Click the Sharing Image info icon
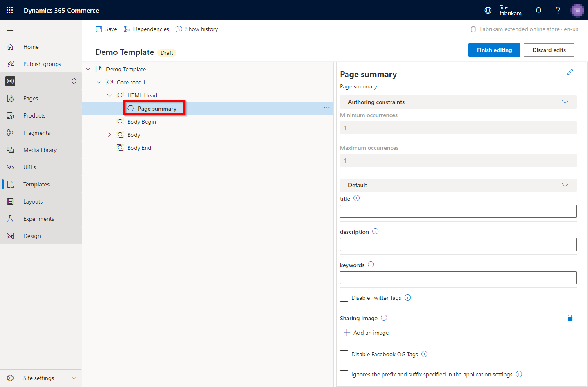 [384, 318]
